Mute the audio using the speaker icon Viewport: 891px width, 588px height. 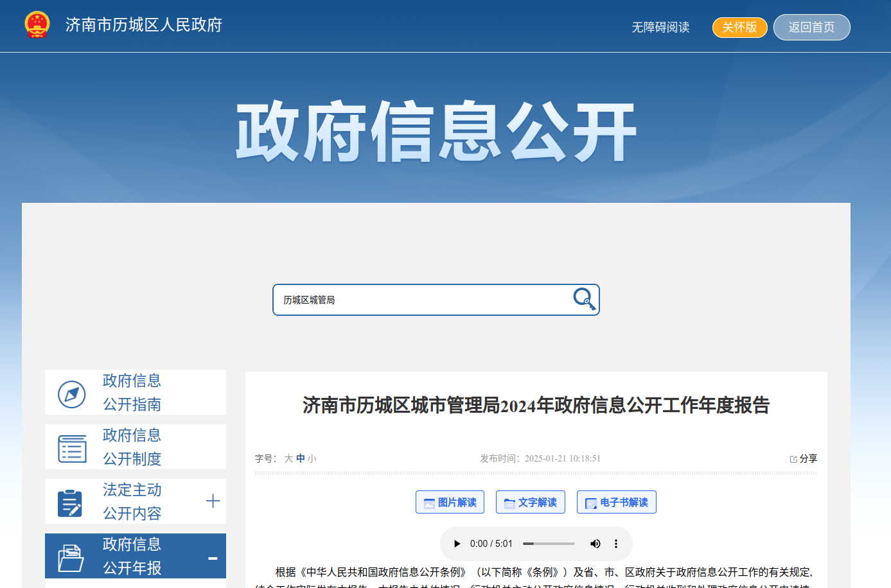(x=595, y=544)
